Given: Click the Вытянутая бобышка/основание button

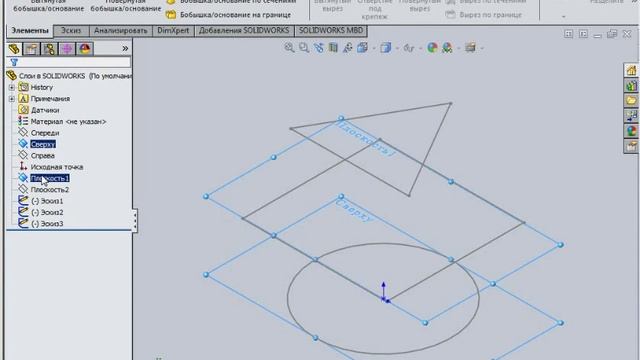Looking at the screenshot, I should pos(49,6).
